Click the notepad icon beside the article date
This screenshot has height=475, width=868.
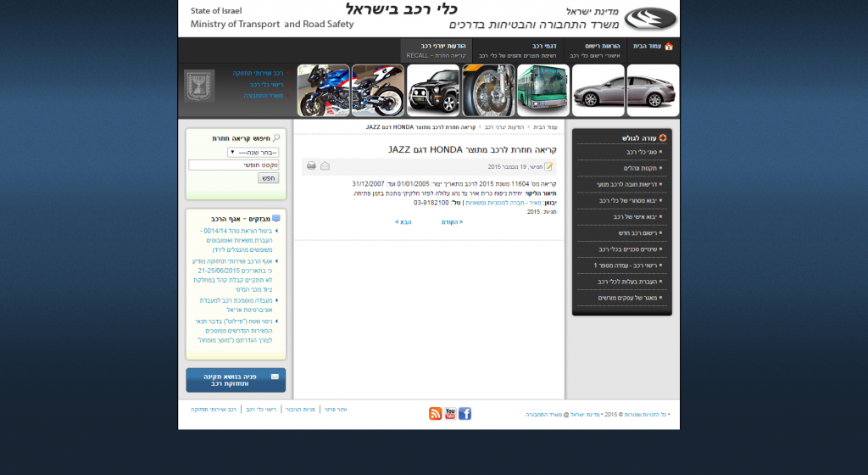pyautogui.click(x=548, y=166)
